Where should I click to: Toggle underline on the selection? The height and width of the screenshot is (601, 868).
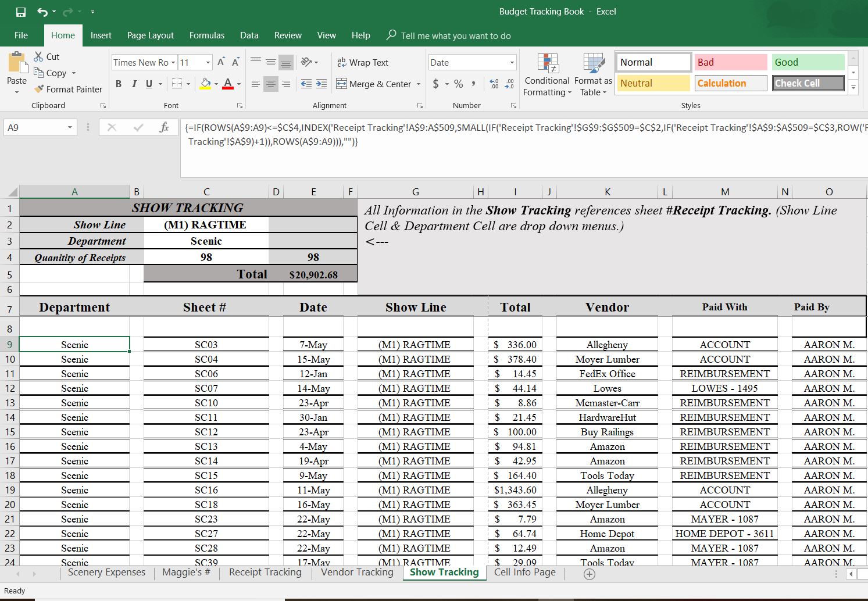[148, 84]
